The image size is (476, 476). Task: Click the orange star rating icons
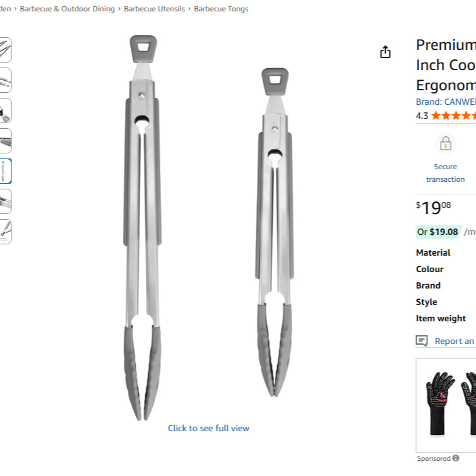click(x=453, y=116)
